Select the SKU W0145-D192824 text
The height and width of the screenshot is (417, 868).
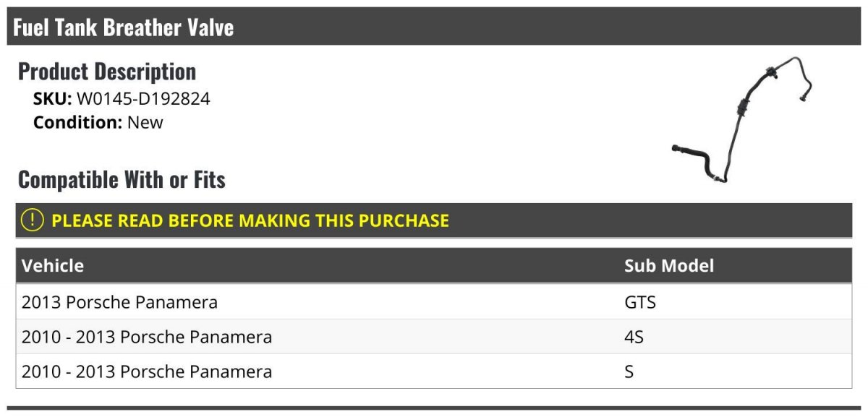[x=122, y=99]
